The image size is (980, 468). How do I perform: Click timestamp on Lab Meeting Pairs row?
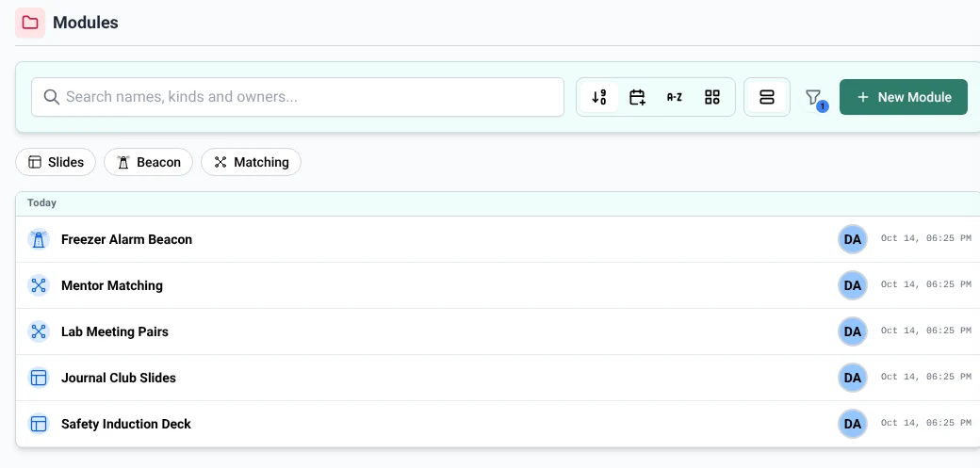(926, 331)
